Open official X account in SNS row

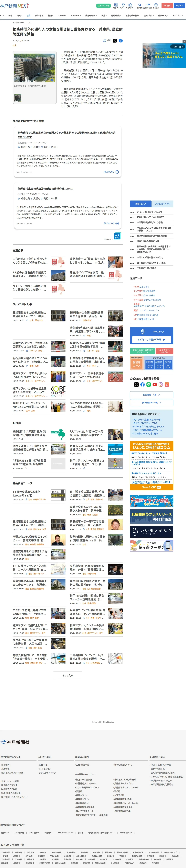pos(136,385)
